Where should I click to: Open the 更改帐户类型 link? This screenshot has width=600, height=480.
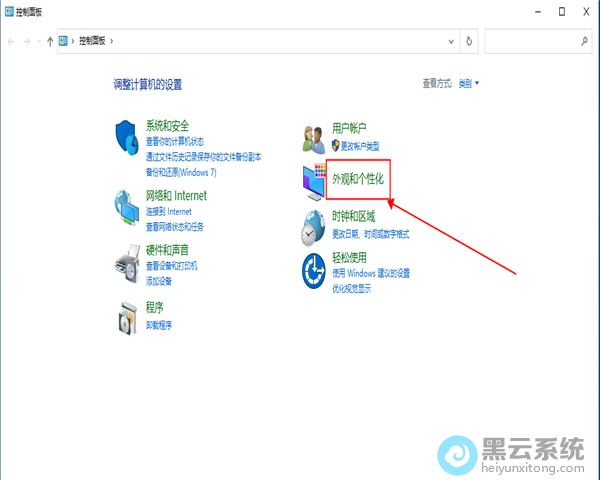(360, 146)
